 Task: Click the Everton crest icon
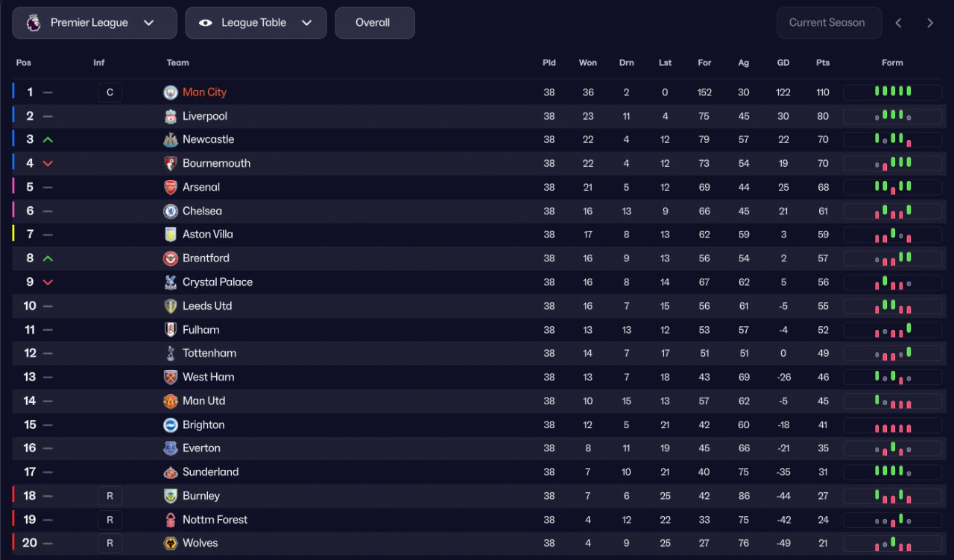click(x=171, y=448)
